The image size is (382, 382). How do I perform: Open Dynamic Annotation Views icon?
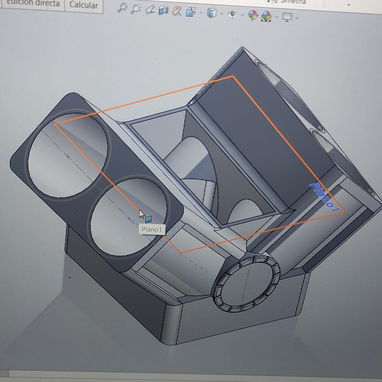click(x=176, y=11)
